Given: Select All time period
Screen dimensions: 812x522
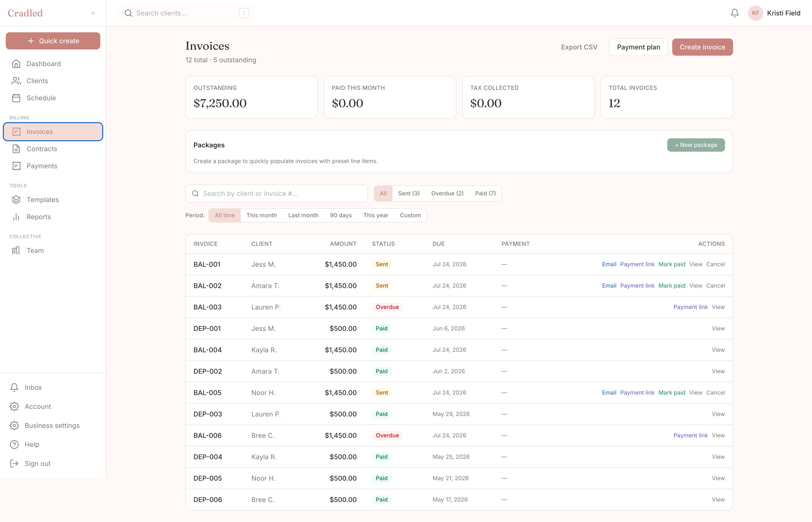Looking at the screenshot, I should (225, 215).
